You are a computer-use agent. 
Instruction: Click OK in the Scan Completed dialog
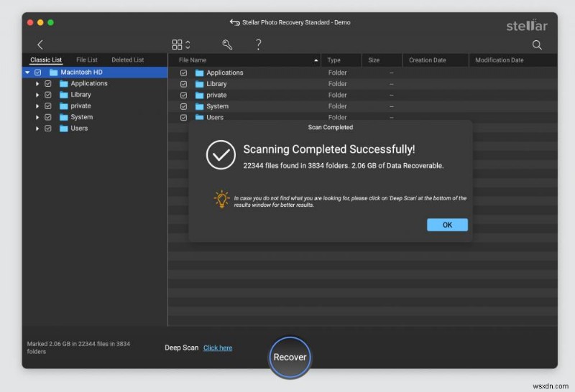click(x=447, y=225)
